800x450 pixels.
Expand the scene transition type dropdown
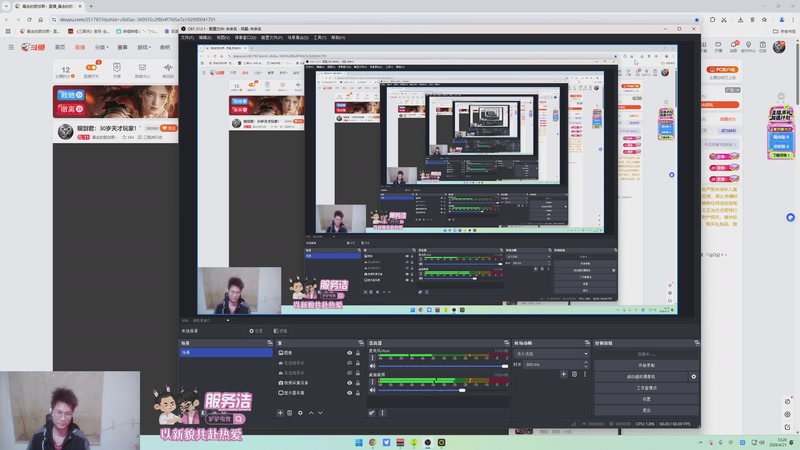(x=552, y=354)
